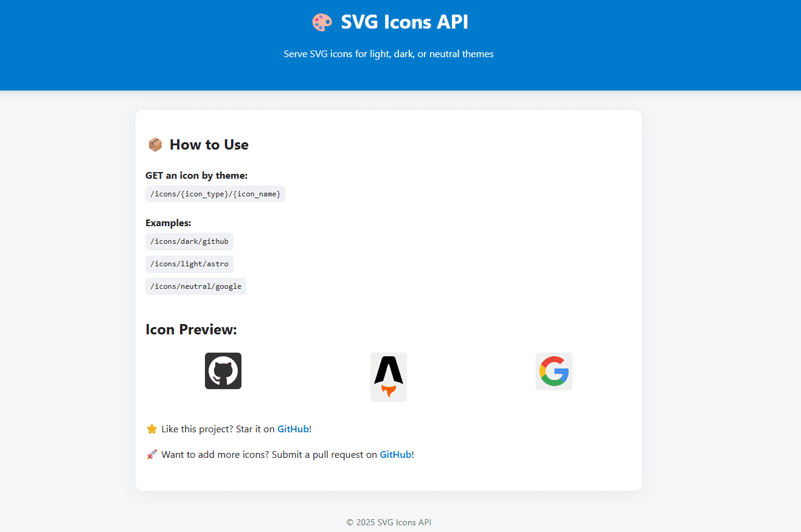Click the SVG Icons API page title
This screenshot has width=801, height=532.
click(x=404, y=22)
